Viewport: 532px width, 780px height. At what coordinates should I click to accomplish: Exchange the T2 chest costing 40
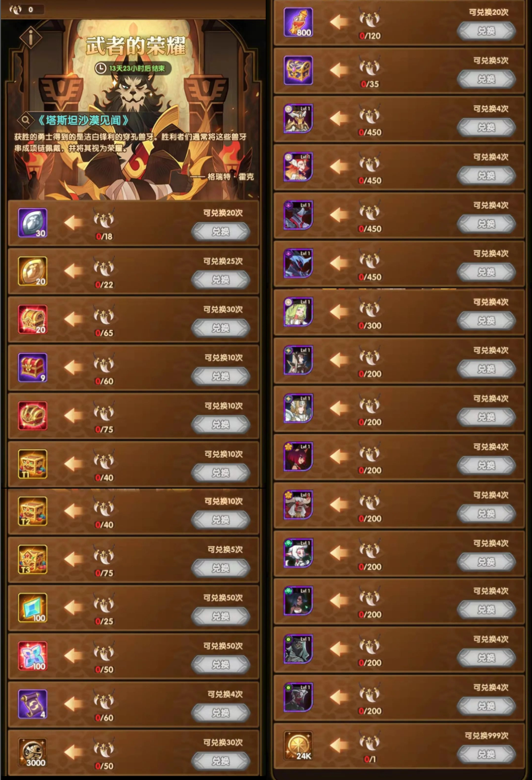click(221, 520)
